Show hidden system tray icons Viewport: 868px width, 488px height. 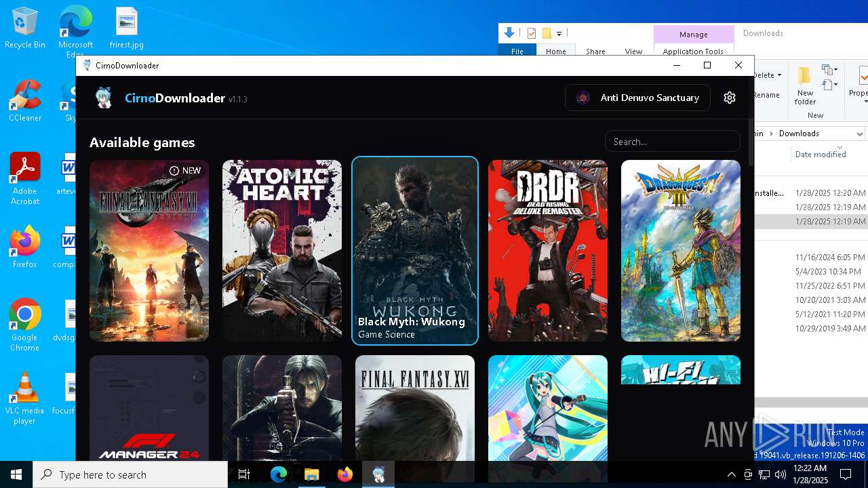point(731,474)
